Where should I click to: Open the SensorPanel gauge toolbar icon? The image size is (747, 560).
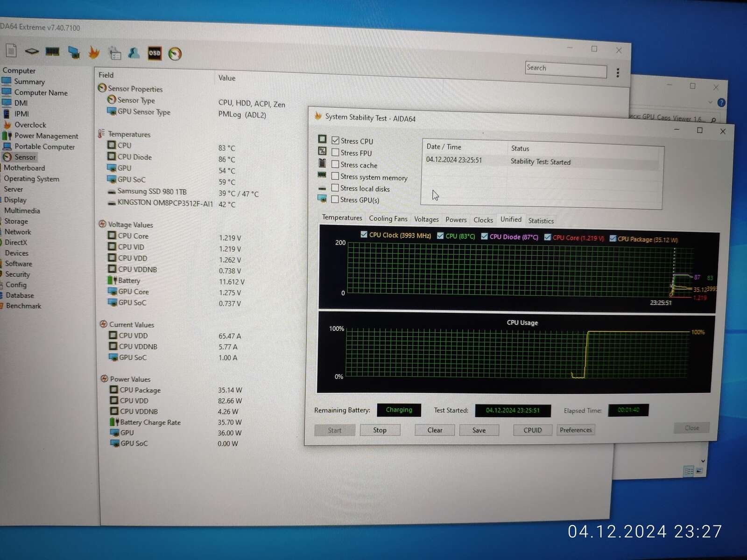[x=175, y=54]
